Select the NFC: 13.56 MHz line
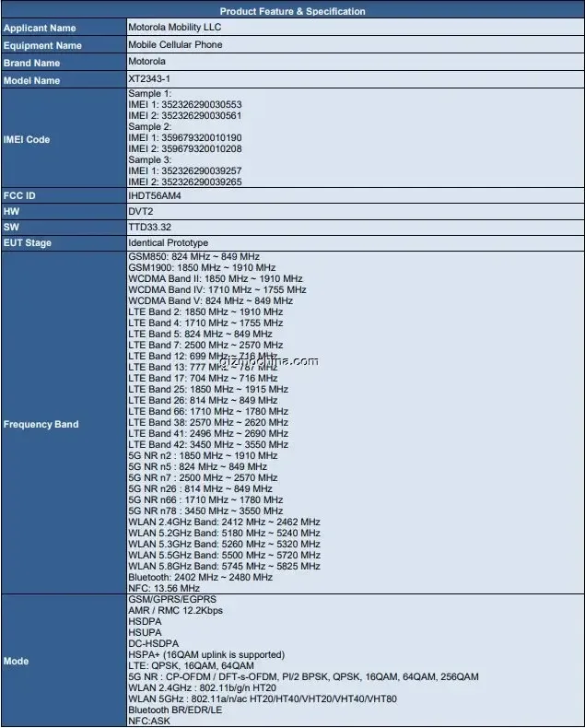This screenshot has width=585, height=728. pos(164,587)
